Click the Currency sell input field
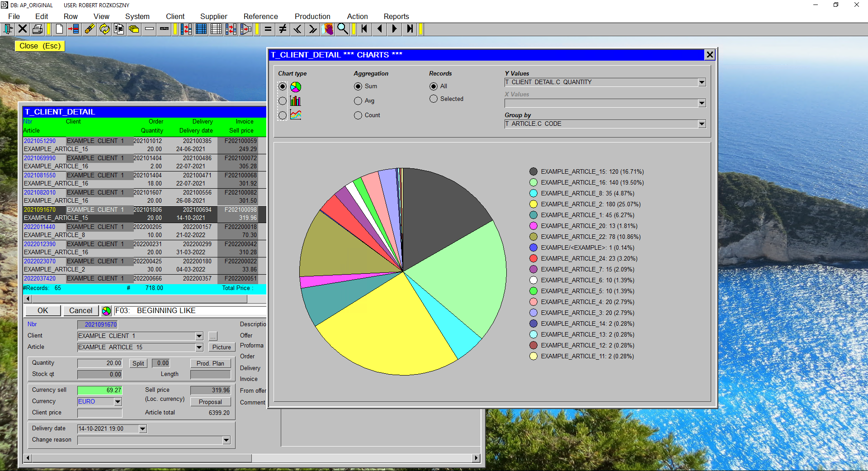This screenshot has width=868, height=471. (x=99, y=390)
